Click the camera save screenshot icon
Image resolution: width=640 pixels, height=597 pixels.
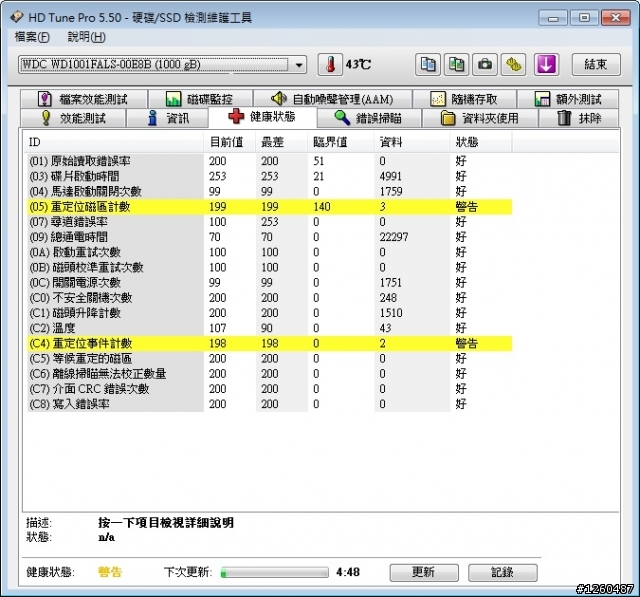pyautogui.click(x=484, y=64)
